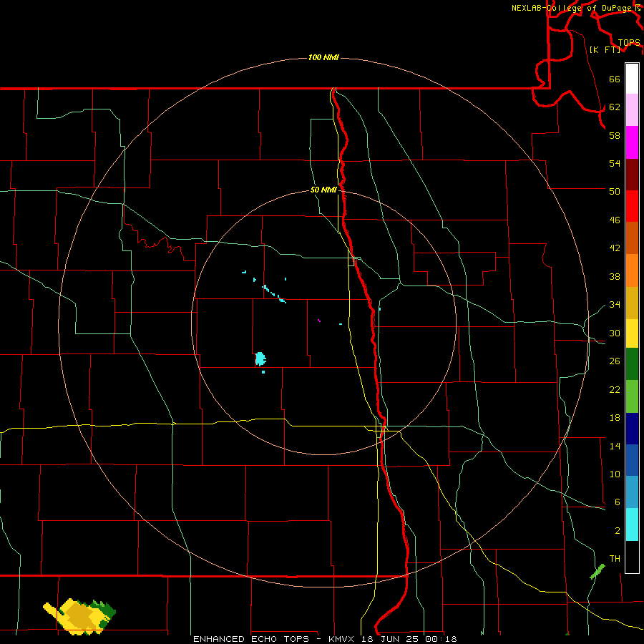Viewport: 644px width, 644px height.
Task: Click the '46' legend value
Action: 615,220
